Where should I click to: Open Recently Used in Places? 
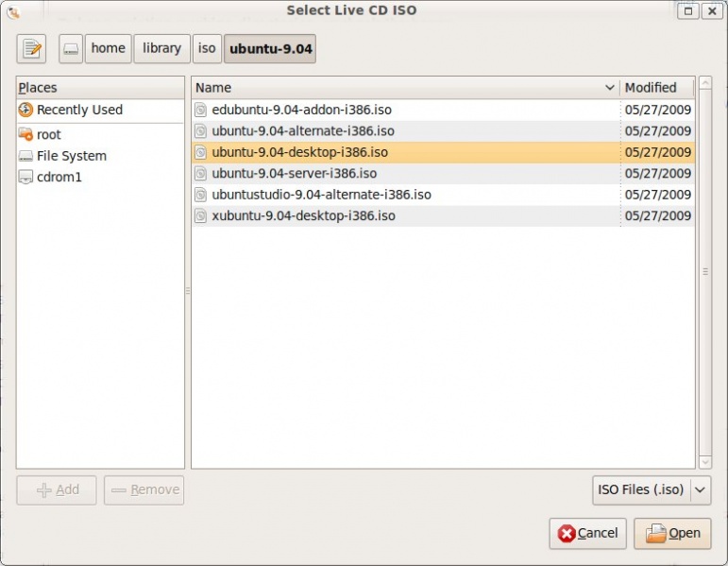[79, 110]
